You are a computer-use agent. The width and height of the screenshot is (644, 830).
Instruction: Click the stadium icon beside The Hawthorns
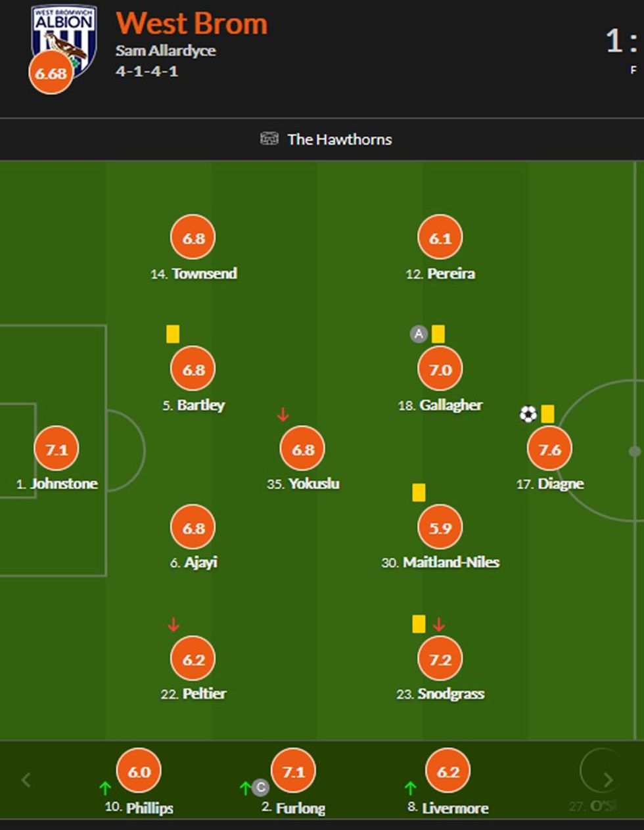(269, 139)
